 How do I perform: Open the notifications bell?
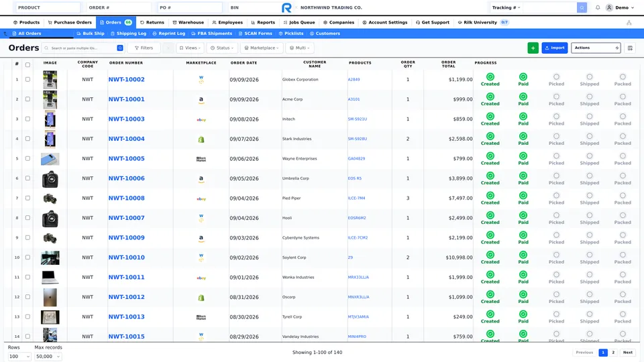click(x=598, y=7)
